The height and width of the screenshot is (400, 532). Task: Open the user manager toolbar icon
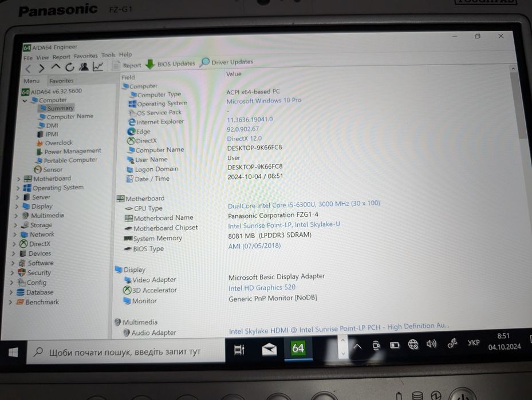[84, 67]
